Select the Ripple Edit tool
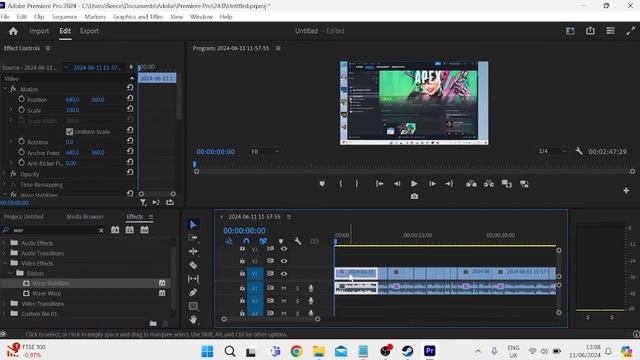Viewport: 640px width, 360px height. (x=193, y=251)
